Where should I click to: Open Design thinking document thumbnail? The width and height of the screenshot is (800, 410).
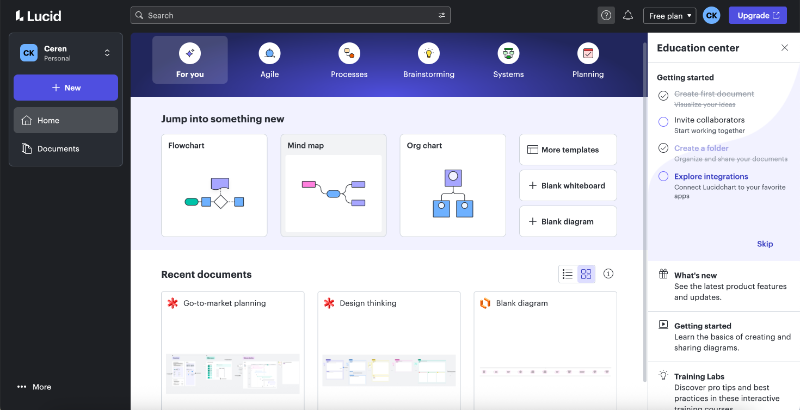click(389, 371)
